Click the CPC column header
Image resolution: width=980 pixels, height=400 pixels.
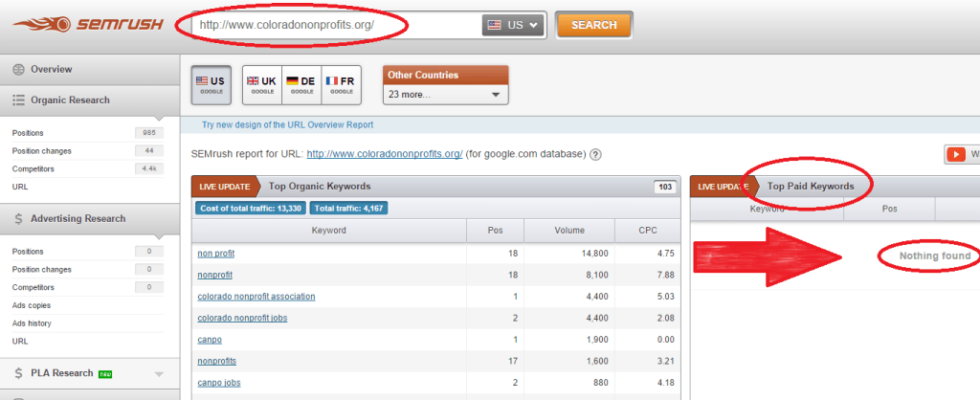(648, 231)
